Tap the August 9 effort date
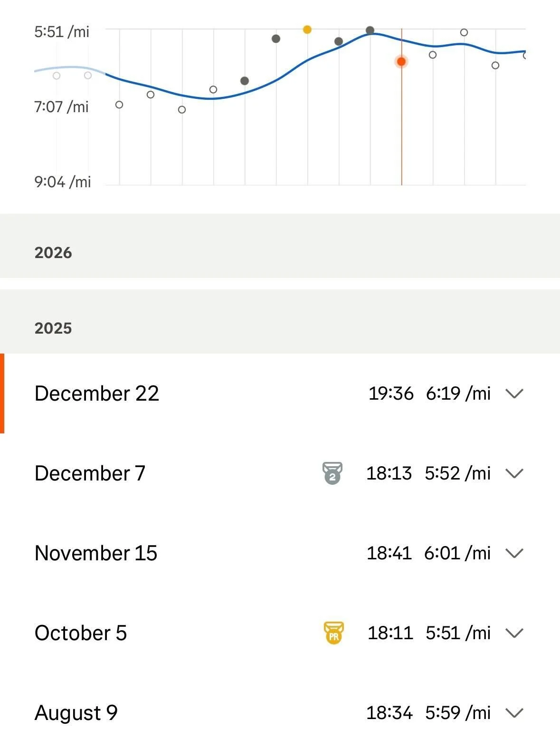This screenshot has height=739, width=560. pyautogui.click(x=76, y=713)
